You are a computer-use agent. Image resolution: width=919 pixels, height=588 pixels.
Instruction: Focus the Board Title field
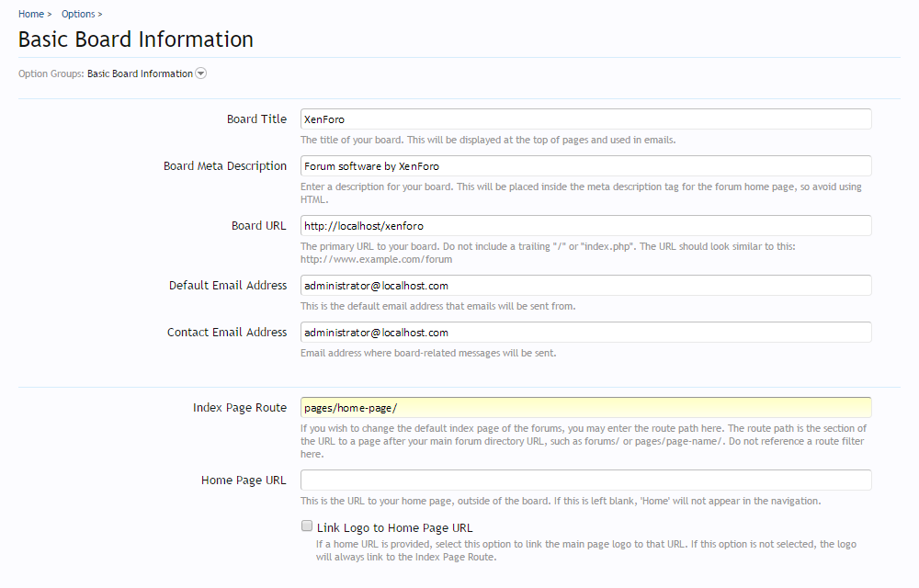[585, 119]
